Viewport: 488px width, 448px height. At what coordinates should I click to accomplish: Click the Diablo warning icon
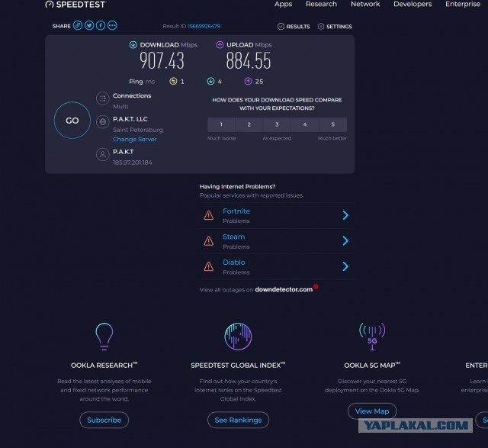pos(208,266)
